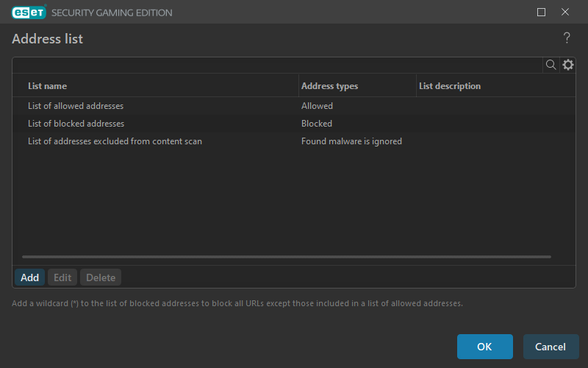Viewport: 588px width, 368px height.
Task: Select 'List of addresses excluded from content scan'
Action: 294,141
